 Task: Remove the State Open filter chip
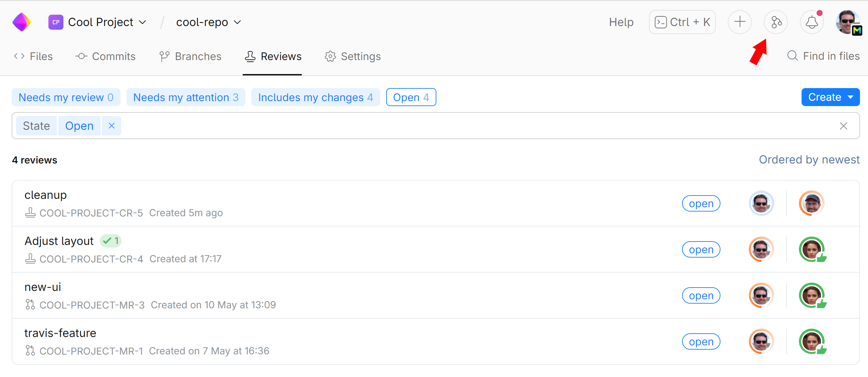tap(112, 126)
